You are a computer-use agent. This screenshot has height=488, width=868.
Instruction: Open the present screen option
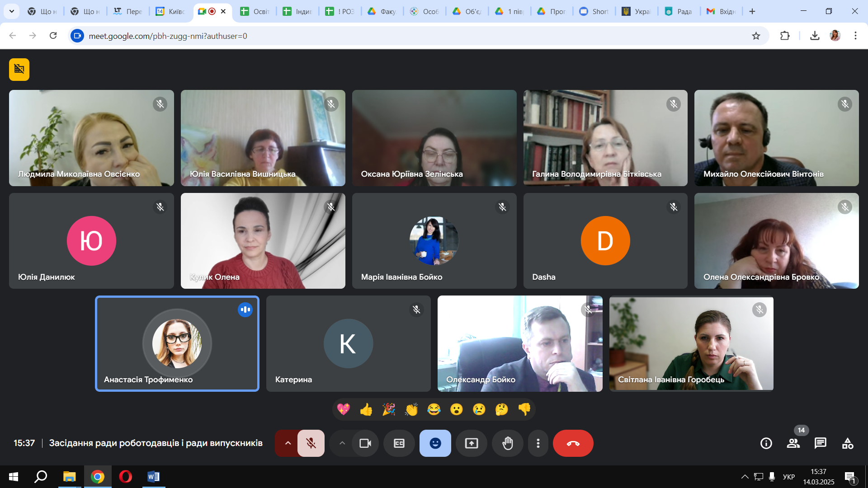pos(471,443)
